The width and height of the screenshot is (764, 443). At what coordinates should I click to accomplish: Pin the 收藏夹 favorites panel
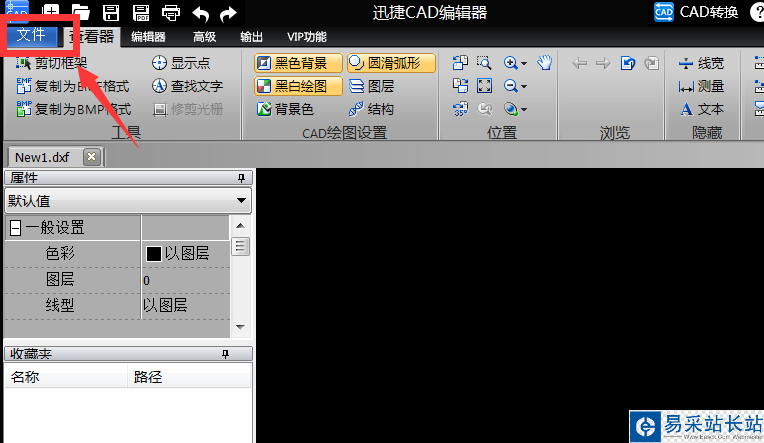click(225, 354)
